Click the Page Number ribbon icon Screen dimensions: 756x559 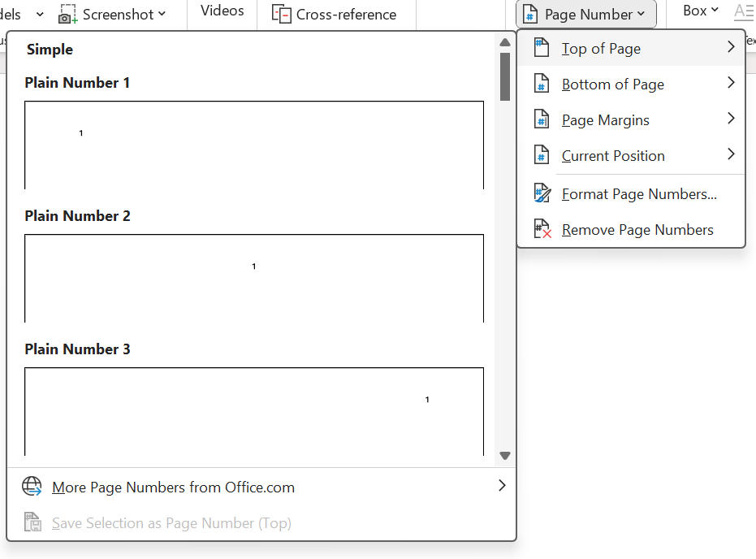(530, 14)
